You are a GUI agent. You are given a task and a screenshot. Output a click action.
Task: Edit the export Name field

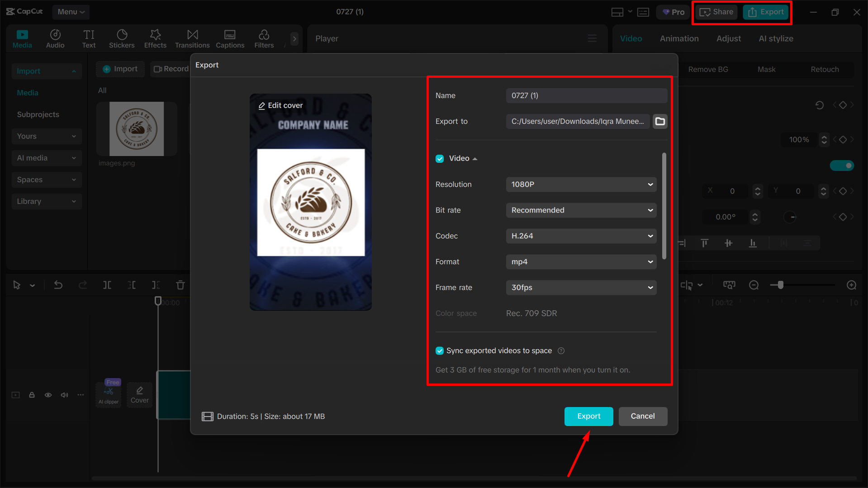click(587, 96)
